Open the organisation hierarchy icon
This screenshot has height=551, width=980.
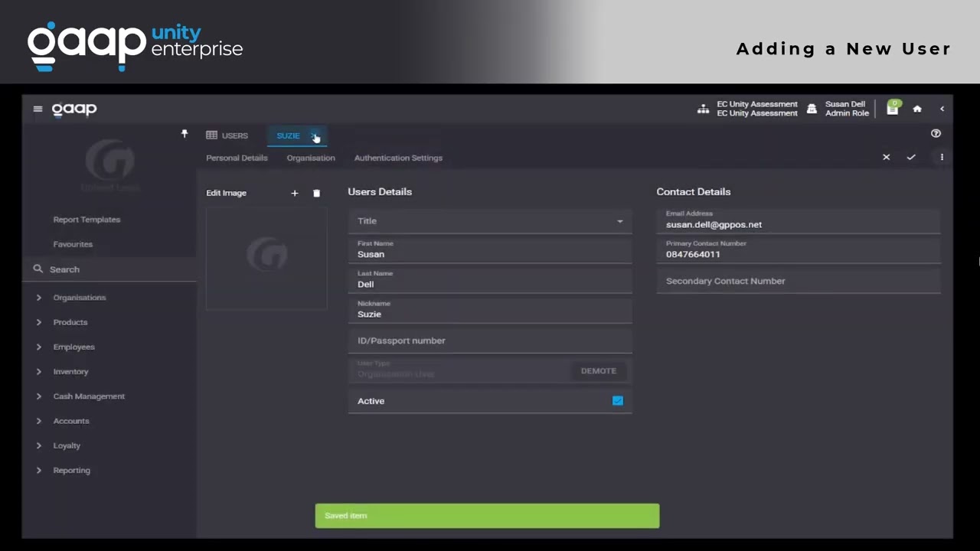pyautogui.click(x=703, y=109)
